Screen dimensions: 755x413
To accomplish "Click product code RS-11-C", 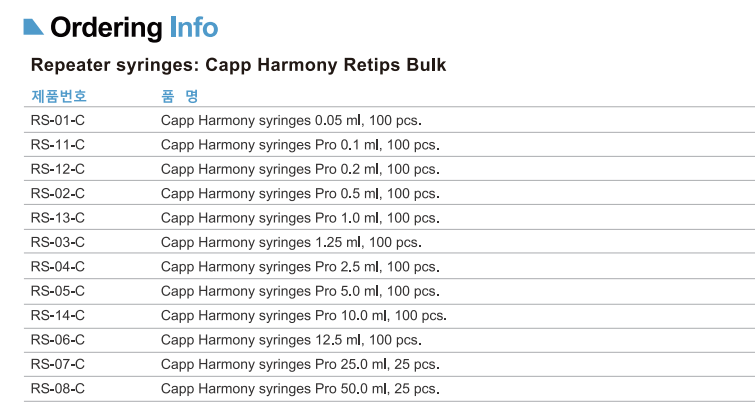I will [58, 144].
